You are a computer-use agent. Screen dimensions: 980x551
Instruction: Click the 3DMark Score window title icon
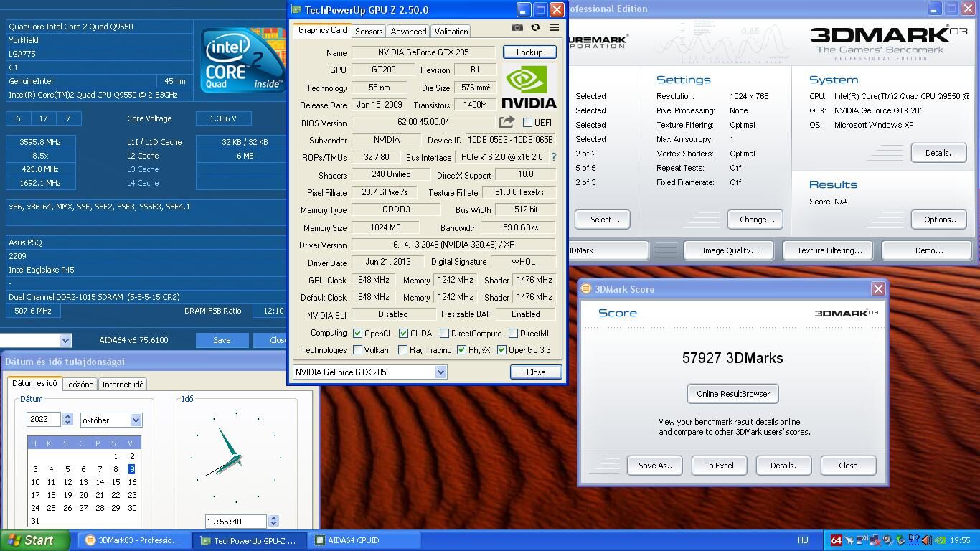pos(586,288)
